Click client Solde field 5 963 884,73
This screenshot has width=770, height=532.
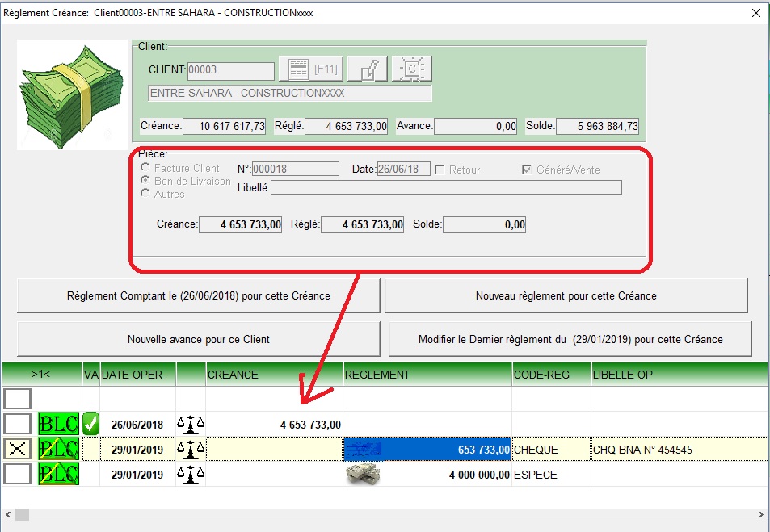[597, 126]
